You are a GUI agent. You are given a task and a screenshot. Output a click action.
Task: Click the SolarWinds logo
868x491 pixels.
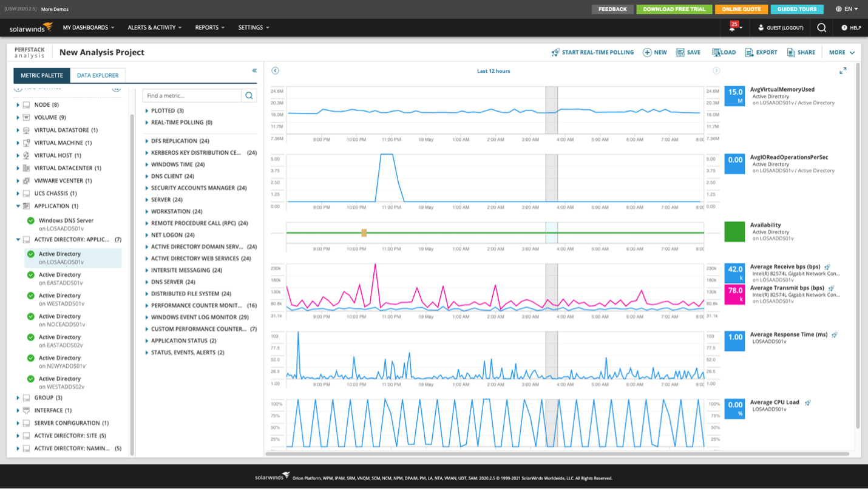pos(32,27)
